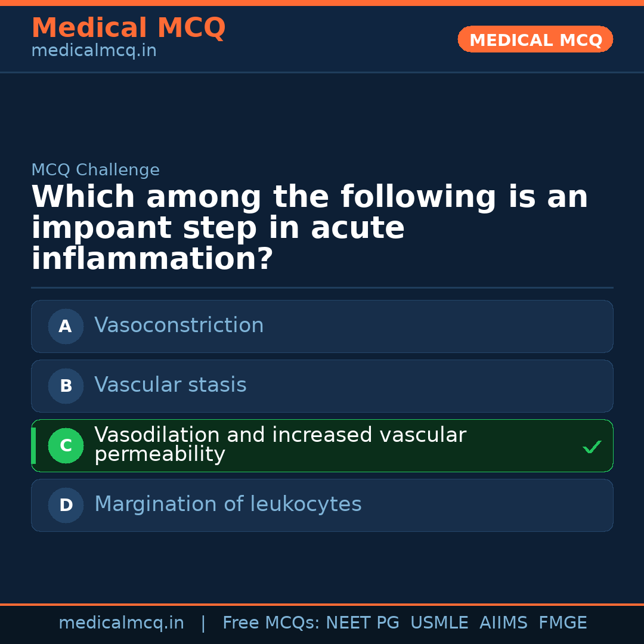Choose the Vascular stasis answer text
Image resolution: width=644 pixels, height=644 pixels.
tap(171, 385)
